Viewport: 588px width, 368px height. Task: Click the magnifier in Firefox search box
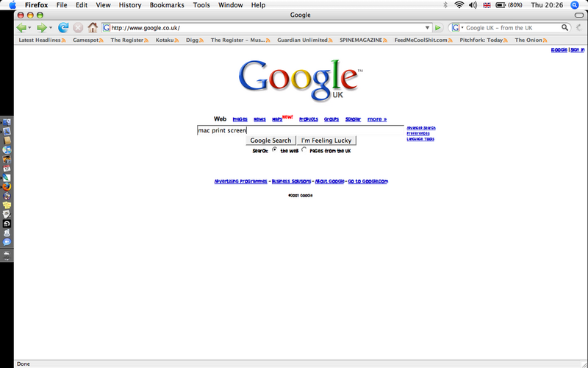coord(564,27)
